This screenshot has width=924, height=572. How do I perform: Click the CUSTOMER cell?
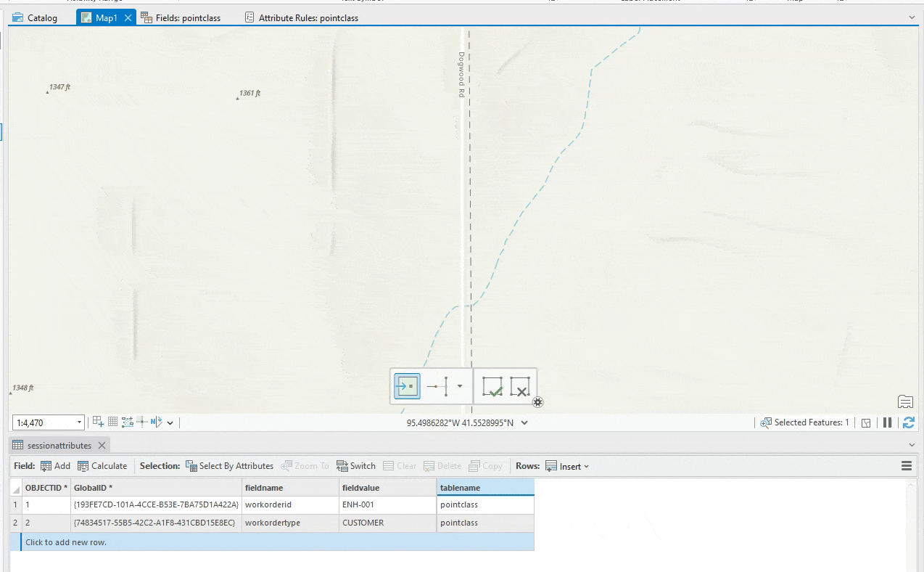[388, 523]
